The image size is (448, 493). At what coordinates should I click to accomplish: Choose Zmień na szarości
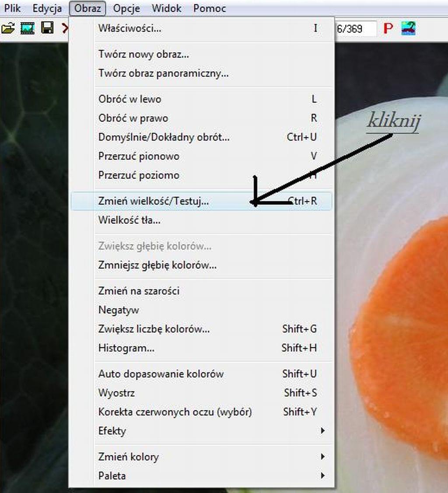pyautogui.click(x=201, y=291)
